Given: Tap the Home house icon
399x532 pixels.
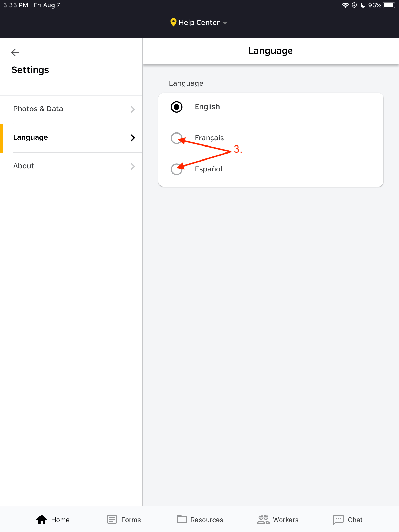Looking at the screenshot, I should pos(42,520).
